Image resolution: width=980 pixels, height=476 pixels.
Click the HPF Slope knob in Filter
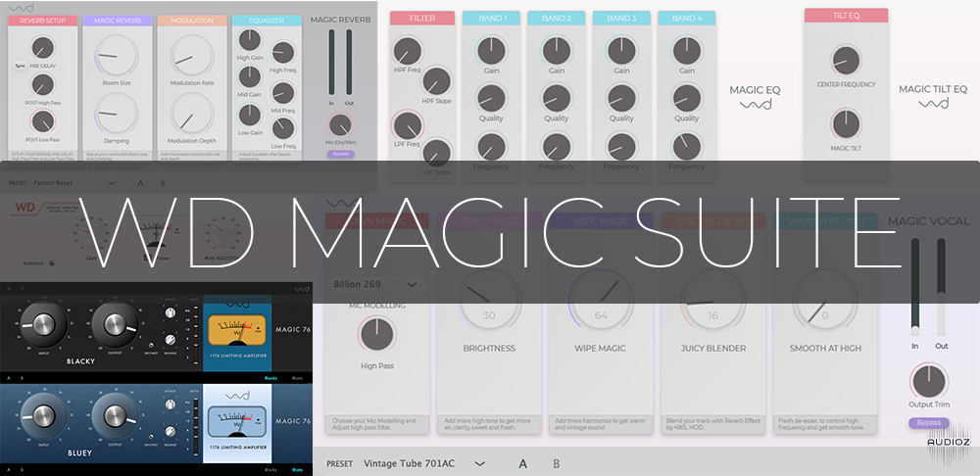[x=436, y=81]
